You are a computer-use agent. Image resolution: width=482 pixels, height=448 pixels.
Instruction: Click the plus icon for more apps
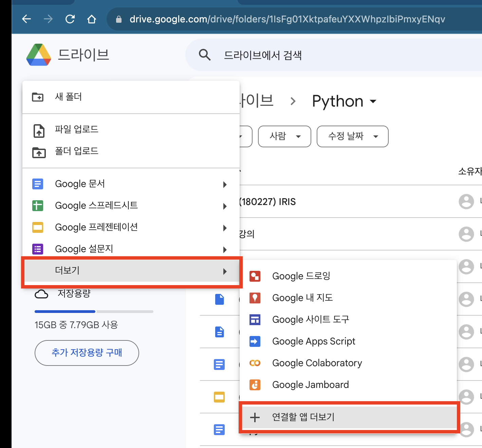255,417
